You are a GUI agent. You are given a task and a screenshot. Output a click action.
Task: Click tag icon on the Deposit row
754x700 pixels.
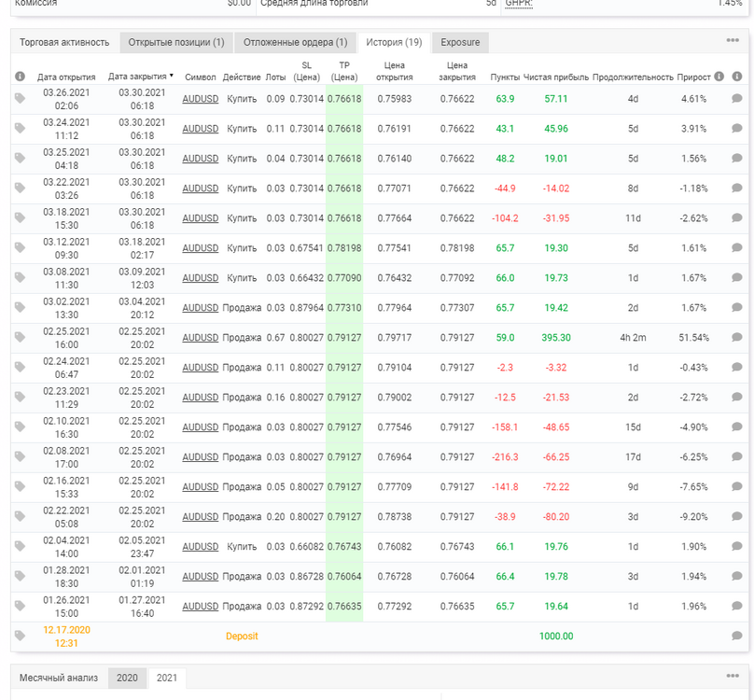pos(20,636)
